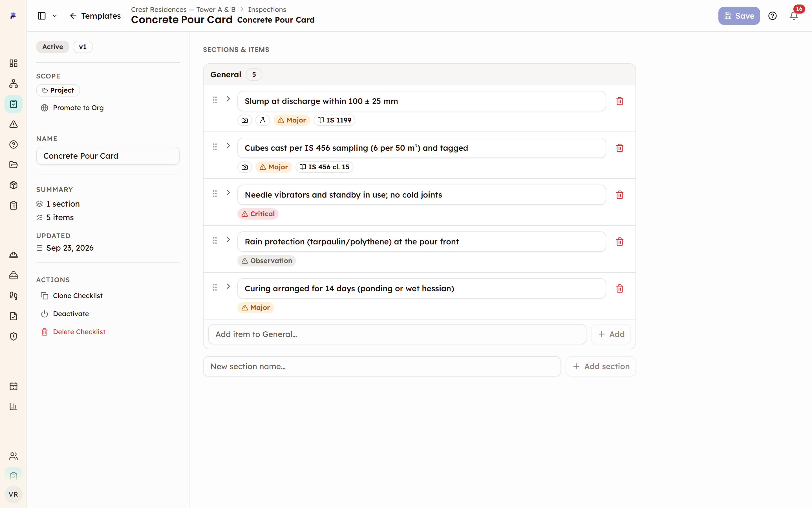Delete the Slump at discharge item

click(x=619, y=101)
